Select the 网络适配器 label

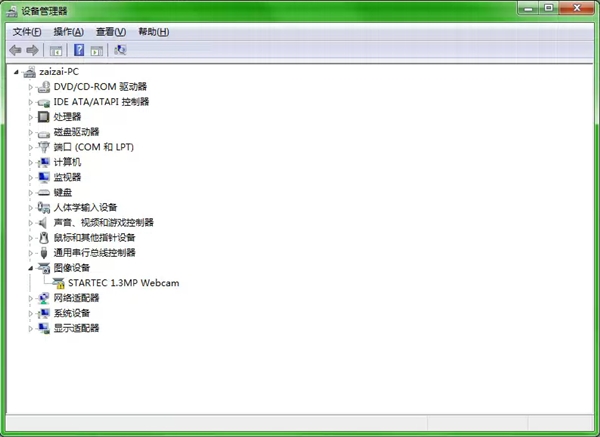pos(76,298)
